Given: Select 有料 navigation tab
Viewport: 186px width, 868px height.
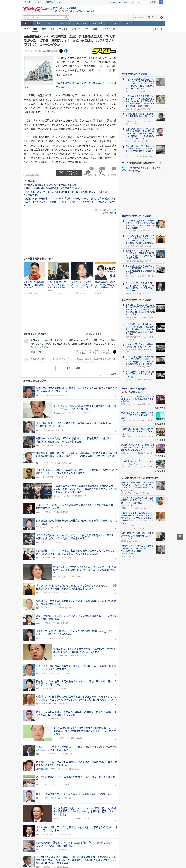Looking at the screenshot, I should click(x=129, y=23).
